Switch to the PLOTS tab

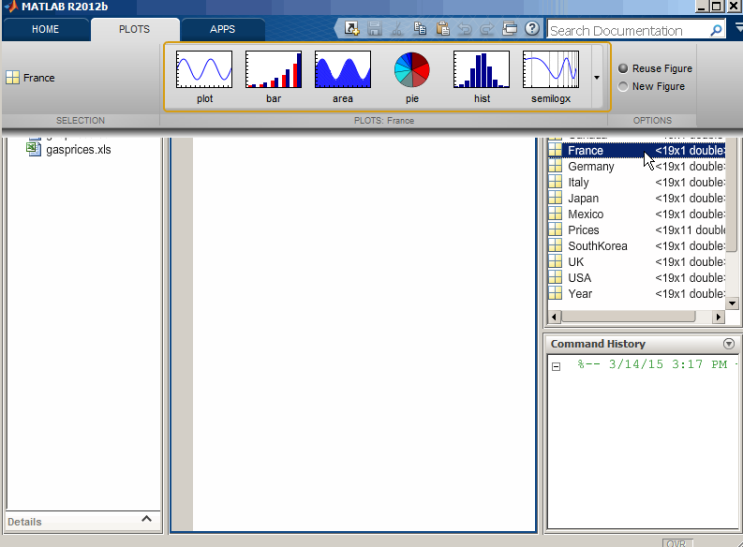pyautogui.click(x=135, y=29)
